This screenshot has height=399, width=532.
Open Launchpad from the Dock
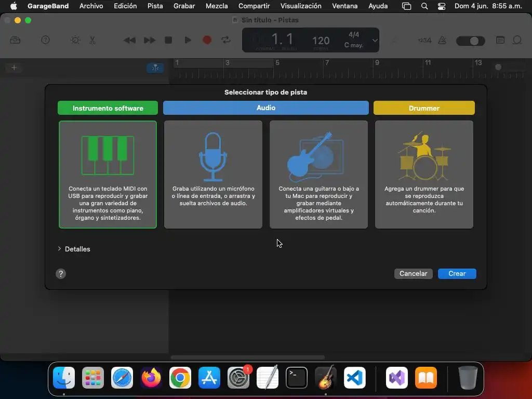click(93, 378)
